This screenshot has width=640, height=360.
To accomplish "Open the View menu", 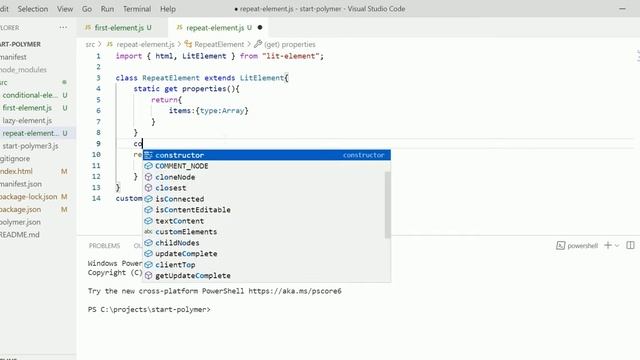I will pos(65,9).
